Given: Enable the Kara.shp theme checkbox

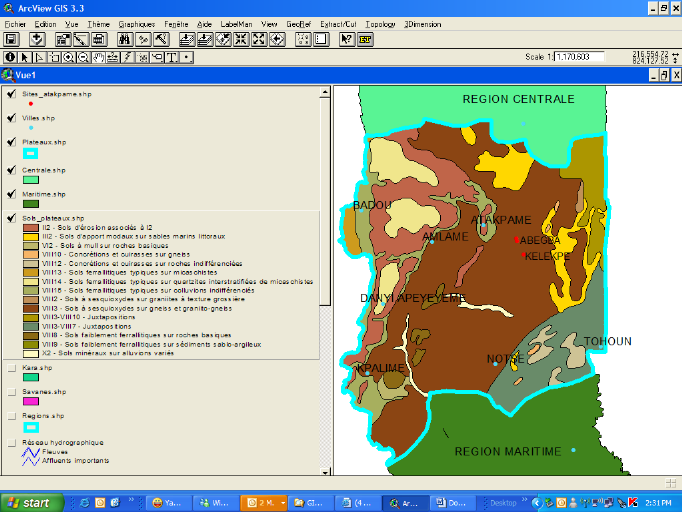Looking at the screenshot, I should click(11, 368).
